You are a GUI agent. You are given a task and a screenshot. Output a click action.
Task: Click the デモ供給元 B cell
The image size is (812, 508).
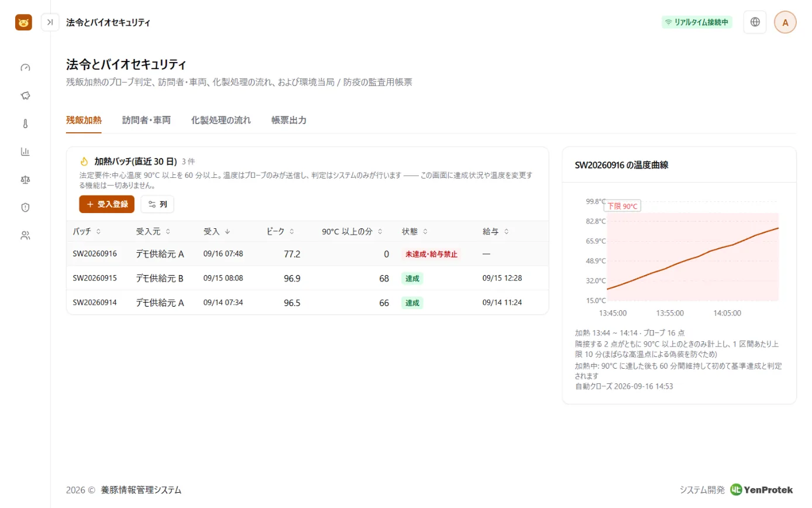pyautogui.click(x=160, y=278)
